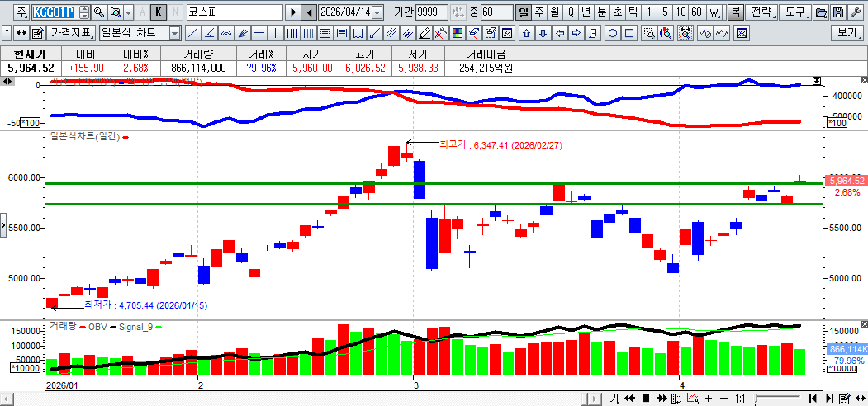868x406 pixels.
Task: Open the 도구 tools menu
Action: pyautogui.click(x=794, y=12)
